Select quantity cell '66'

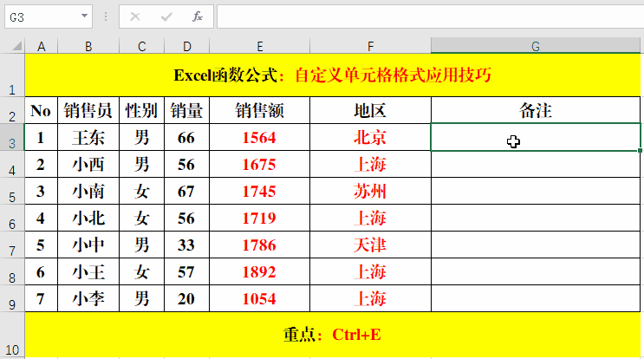(187, 137)
